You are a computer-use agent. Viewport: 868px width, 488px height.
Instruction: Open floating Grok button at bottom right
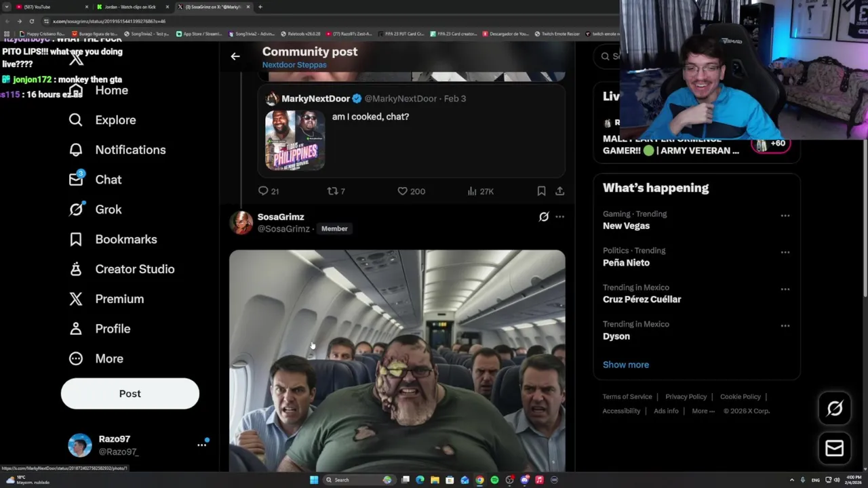pos(835,408)
